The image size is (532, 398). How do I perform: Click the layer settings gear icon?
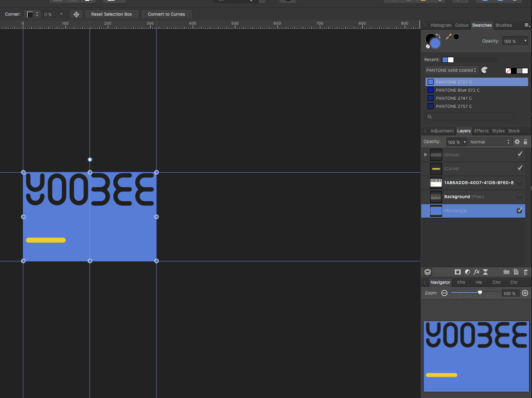point(517,142)
